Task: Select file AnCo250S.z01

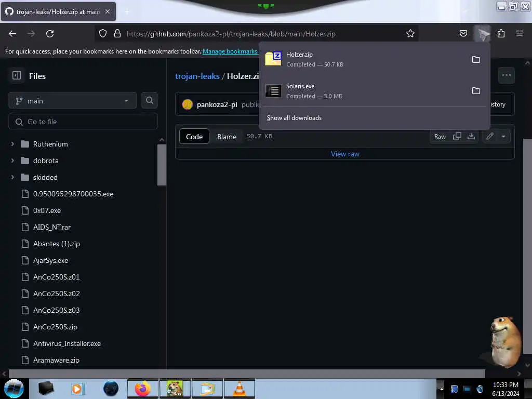Action: (x=56, y=277)
